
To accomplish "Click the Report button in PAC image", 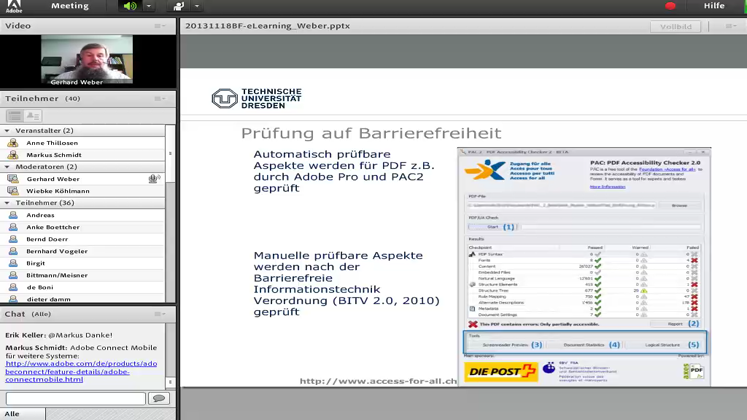I will click(675, 324).
